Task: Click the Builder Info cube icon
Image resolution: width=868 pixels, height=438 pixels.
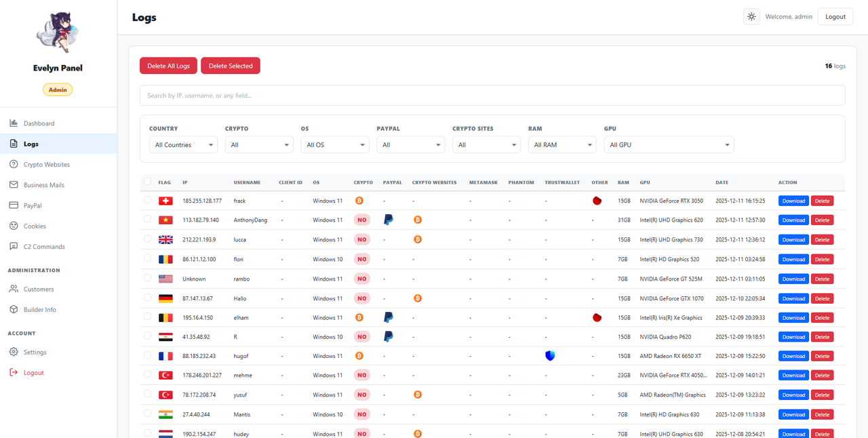Action: click(14, 309)
